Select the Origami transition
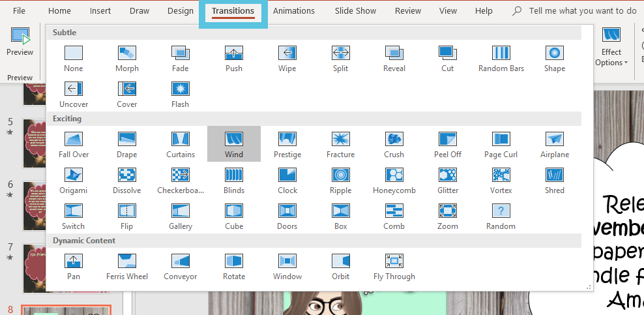The image size is (644, 315). 74,181
